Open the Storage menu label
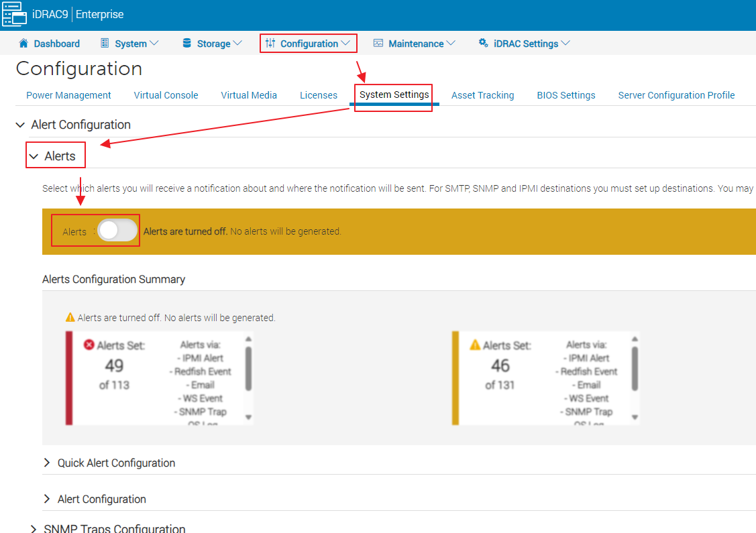756x533 pixels. [213, 44]
